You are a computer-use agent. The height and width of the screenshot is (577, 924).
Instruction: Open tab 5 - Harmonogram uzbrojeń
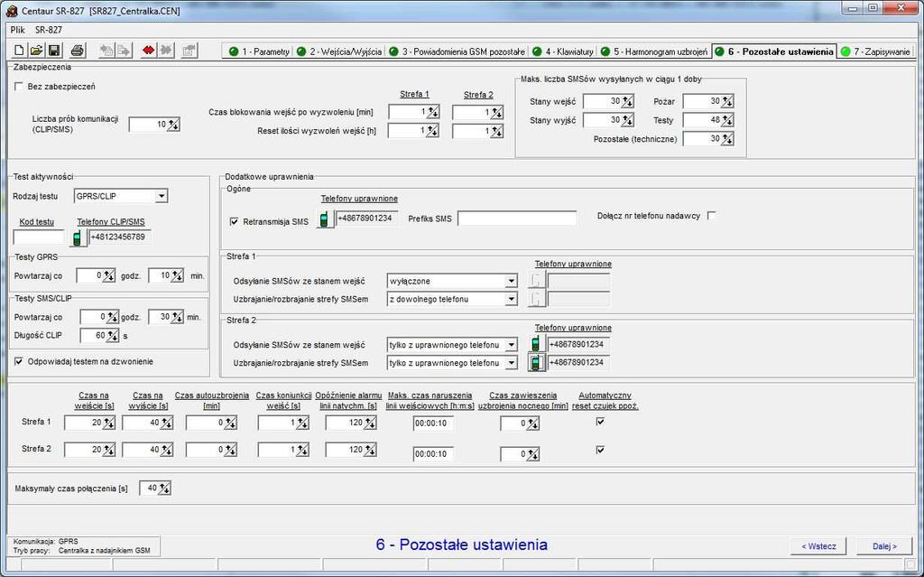point(654,51)
